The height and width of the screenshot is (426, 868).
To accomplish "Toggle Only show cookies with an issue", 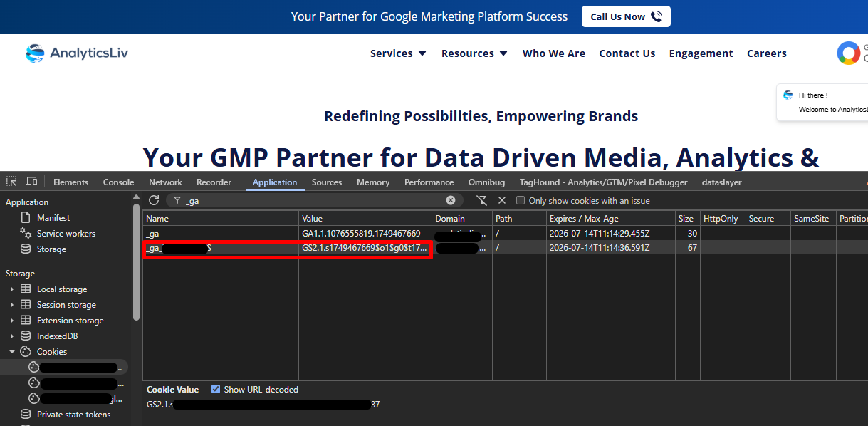I will 521,201.
